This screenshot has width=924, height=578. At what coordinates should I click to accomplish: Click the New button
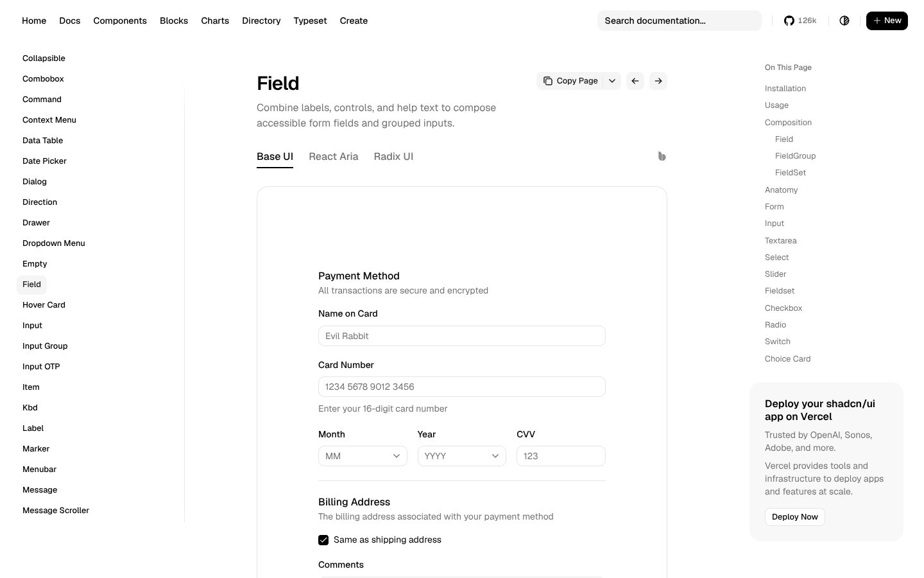click(887, 21)
